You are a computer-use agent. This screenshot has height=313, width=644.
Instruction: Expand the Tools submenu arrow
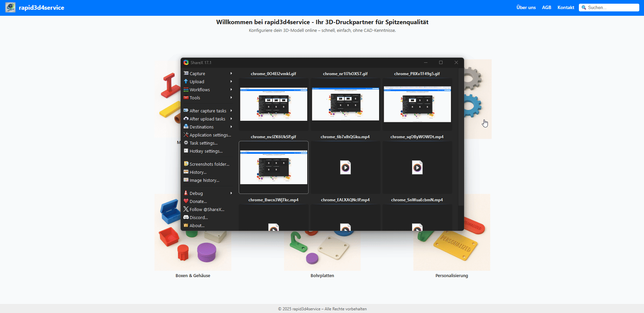click(231, 97)
